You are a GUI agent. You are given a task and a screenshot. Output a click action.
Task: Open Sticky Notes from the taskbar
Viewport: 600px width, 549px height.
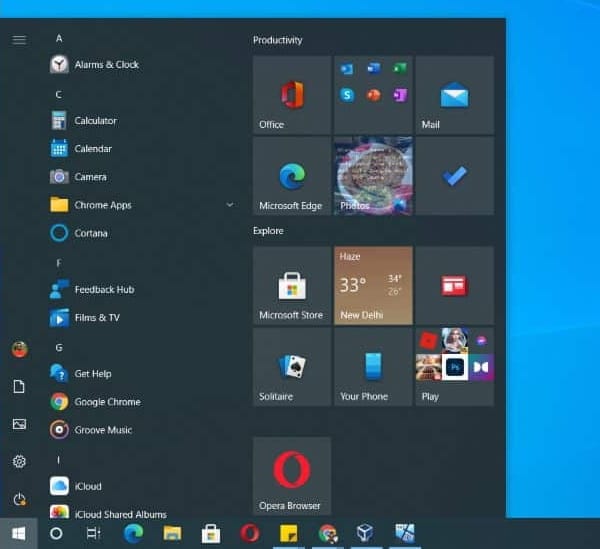click(289, 533)
